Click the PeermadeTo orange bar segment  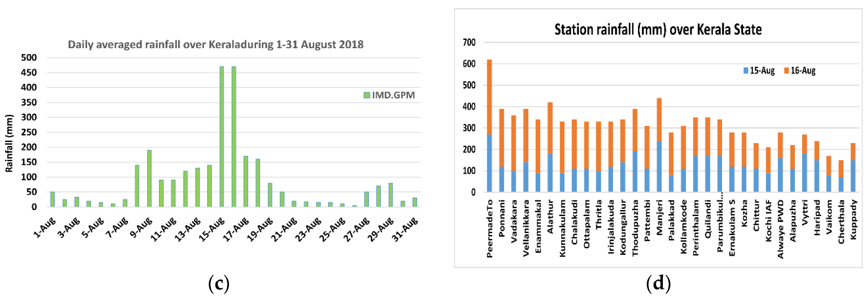click(490, 97)
